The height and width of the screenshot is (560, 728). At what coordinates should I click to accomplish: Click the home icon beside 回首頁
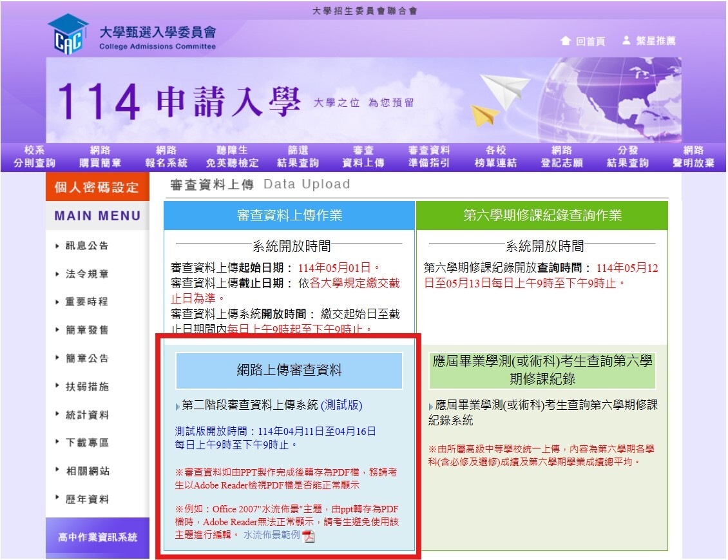click(565, 41)
